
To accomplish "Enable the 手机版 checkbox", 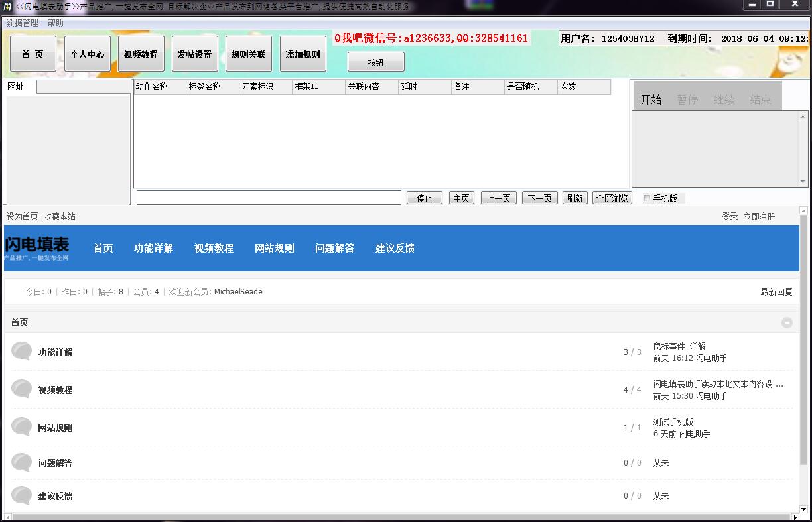I will click(x=646, y=198).
